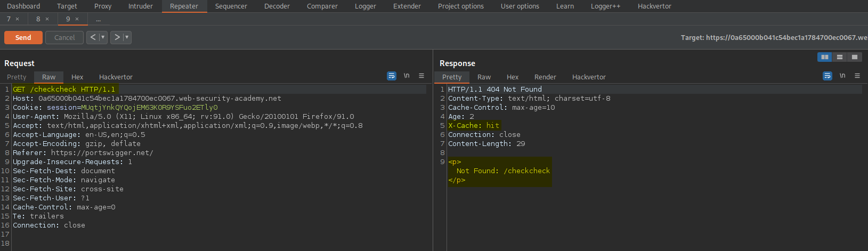The height and width of the screenshot is (251, 868).
Task: Open the User options tab
Action: pyautogui.click(x=520, y=6)
